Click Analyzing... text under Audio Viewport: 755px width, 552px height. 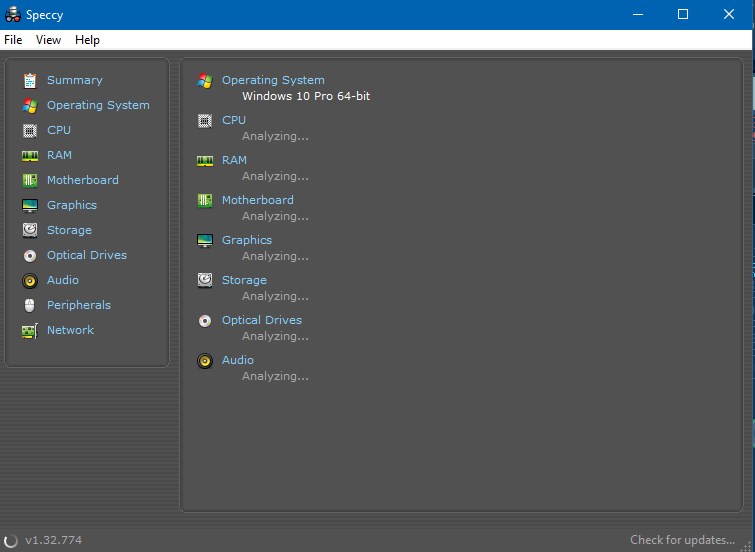pyautogui.click(x=275, y=376)
